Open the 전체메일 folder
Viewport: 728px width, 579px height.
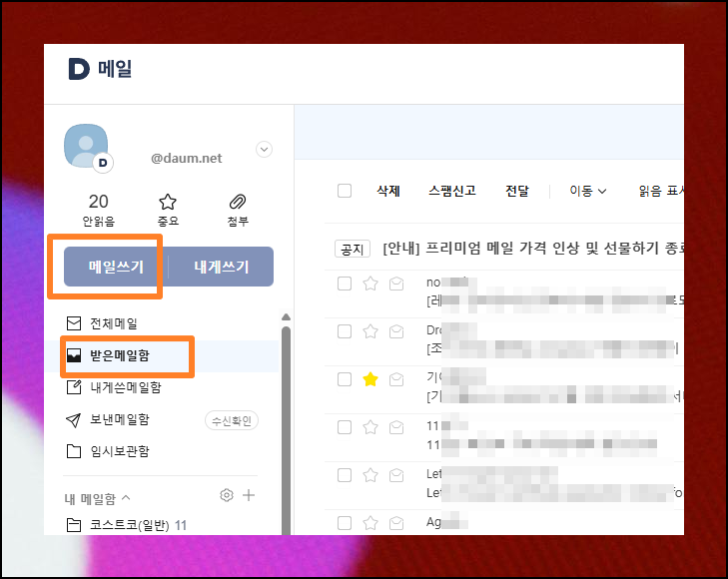click(x=113, y=323)
